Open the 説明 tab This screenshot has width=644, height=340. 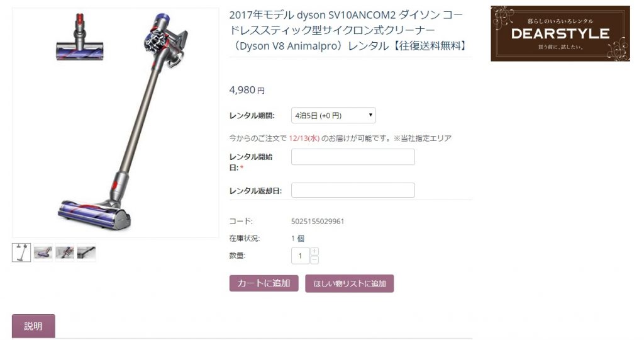pyautogui.click(x=33, y=326)
